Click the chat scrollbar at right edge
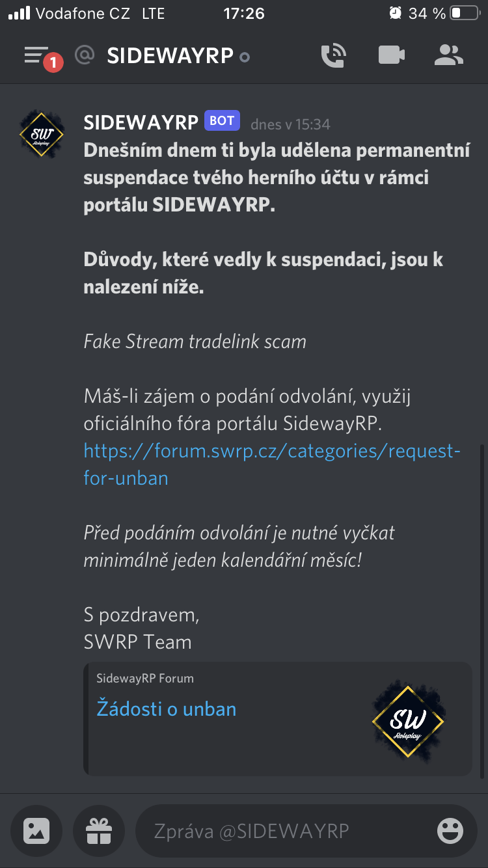 482,611
